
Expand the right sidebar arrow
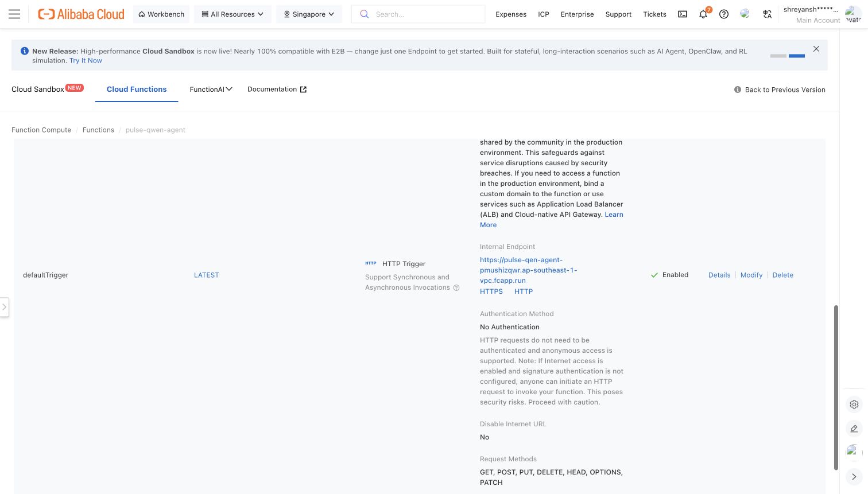click(854, 477)
